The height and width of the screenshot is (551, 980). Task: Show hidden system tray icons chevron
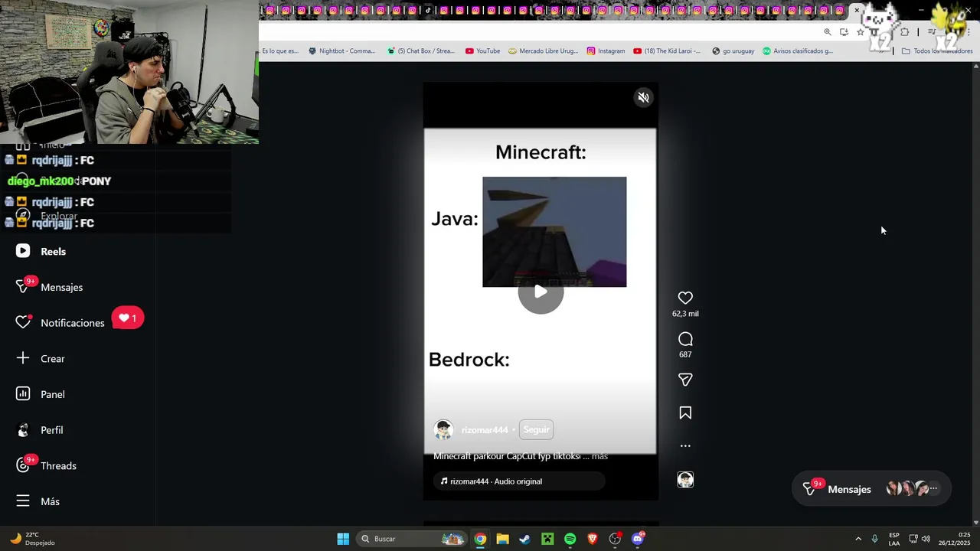tap(858, 539)
